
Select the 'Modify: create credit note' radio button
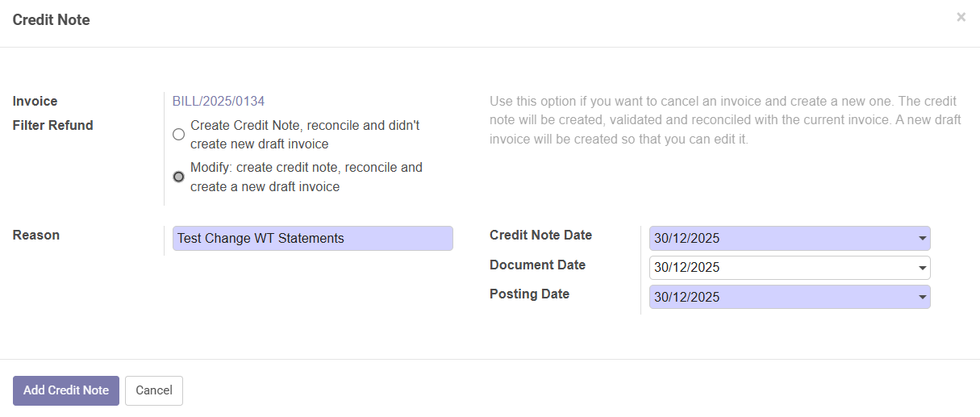179,177
